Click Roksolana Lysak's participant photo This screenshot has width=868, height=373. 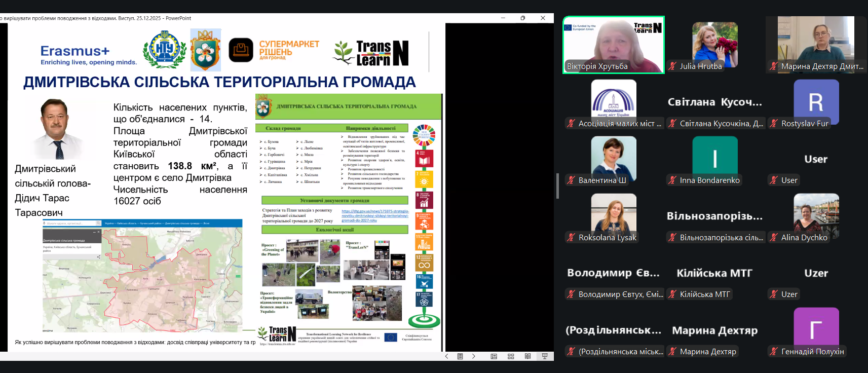[613, 213]
